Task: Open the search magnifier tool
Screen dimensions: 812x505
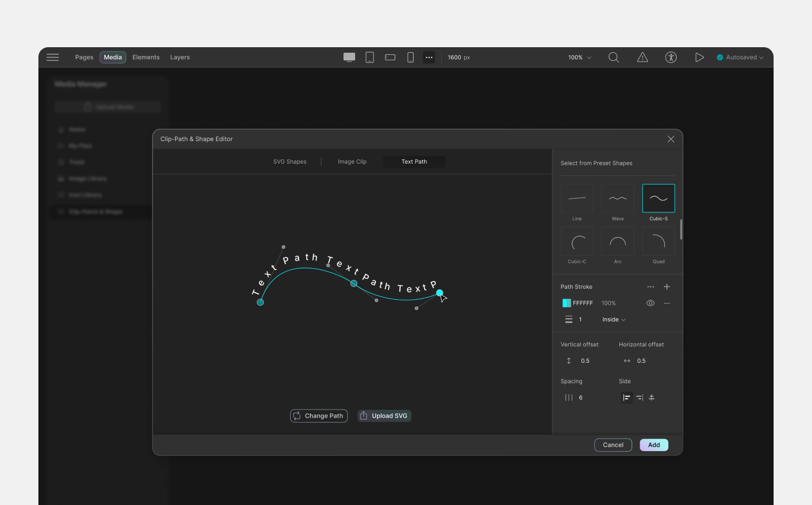Action: [614, 57]
